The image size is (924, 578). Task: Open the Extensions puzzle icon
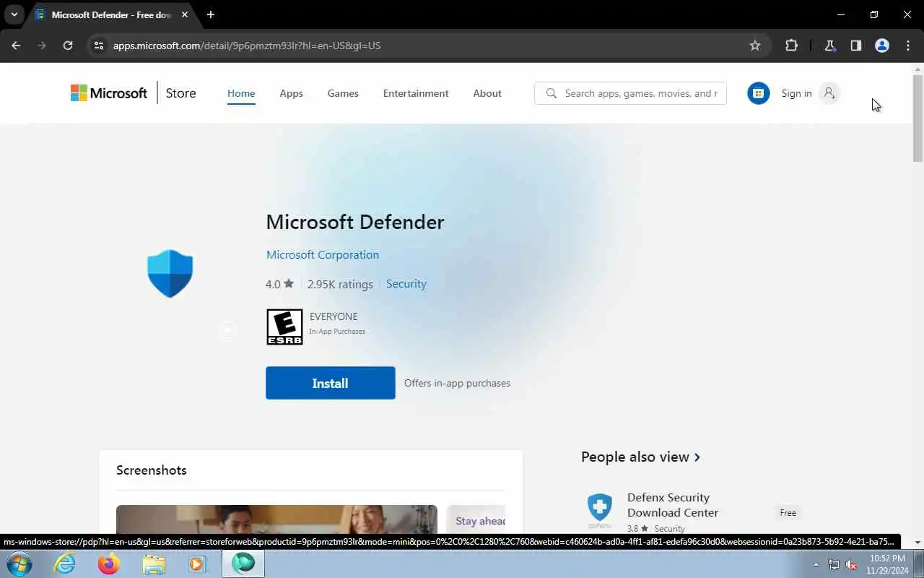pos(791,46)
